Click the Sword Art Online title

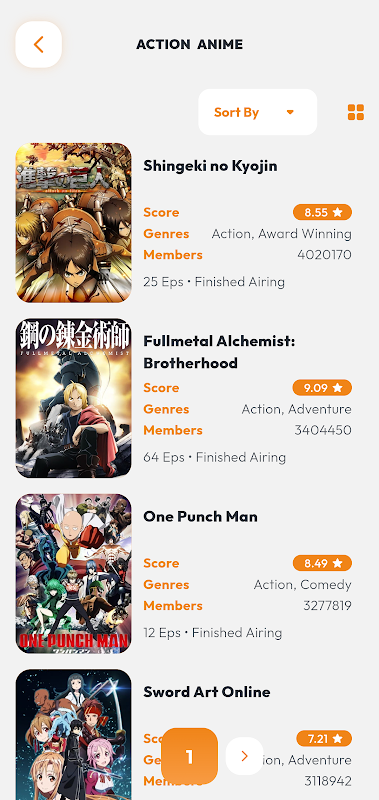(x=207, y=692)
